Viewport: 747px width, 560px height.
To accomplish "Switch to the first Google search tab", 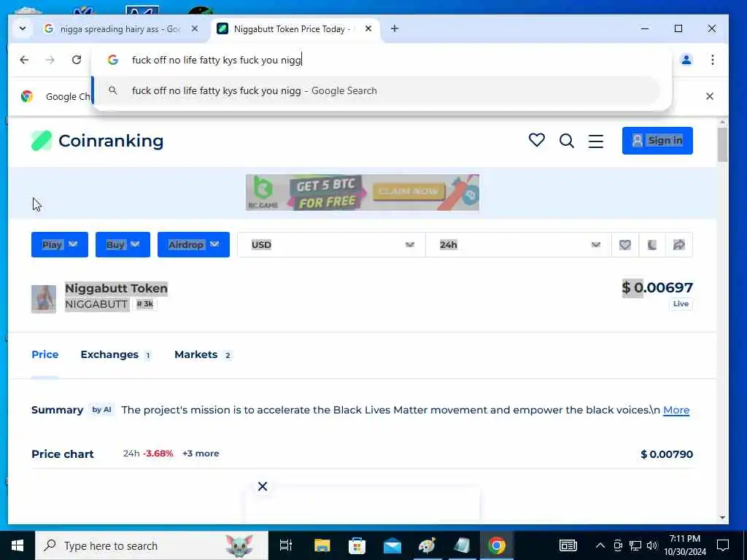I will [120, 29].
